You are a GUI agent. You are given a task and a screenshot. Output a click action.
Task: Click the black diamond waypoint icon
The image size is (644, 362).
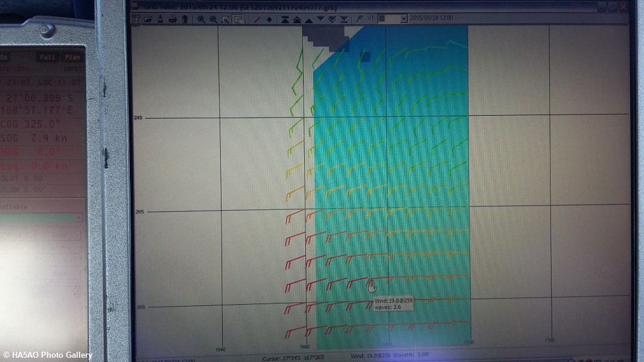269,19
